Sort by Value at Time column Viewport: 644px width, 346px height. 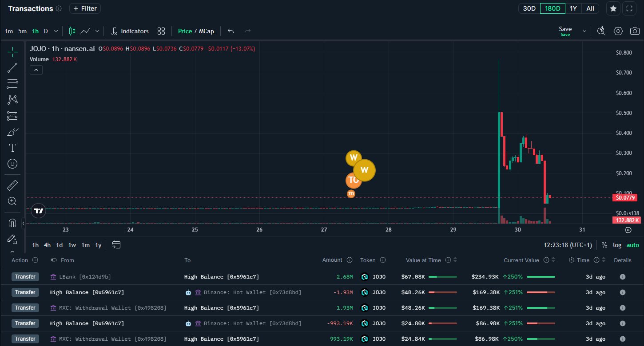(x=455, y=260)
